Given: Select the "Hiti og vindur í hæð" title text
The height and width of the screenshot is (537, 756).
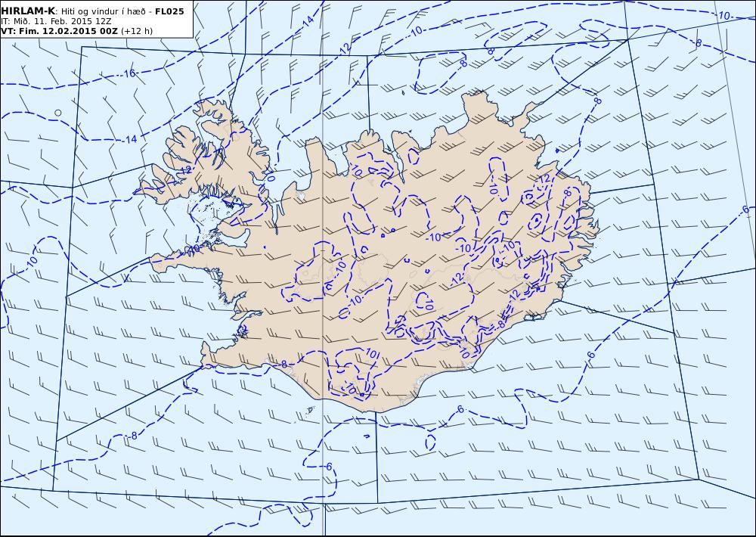Looking at the screenshot, I should click(103, 11).
